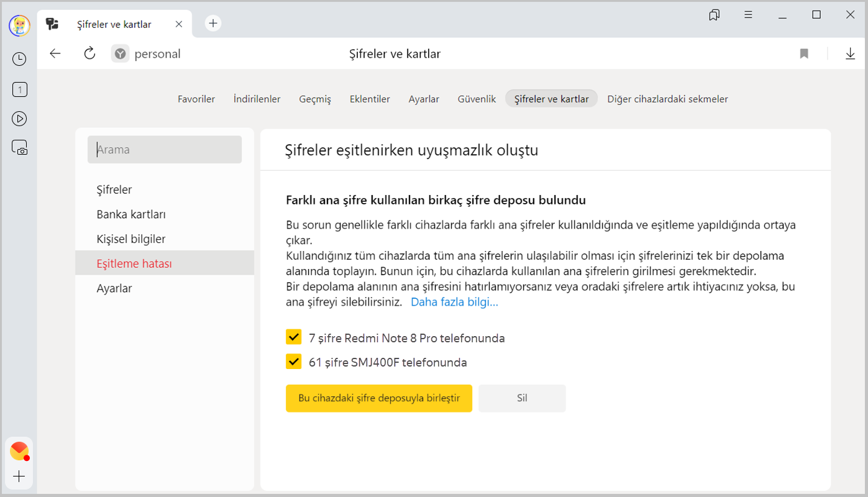868x497 pixels.
Task: Select Banka kartları in the sidebar
Action: (x=131, y=214)
